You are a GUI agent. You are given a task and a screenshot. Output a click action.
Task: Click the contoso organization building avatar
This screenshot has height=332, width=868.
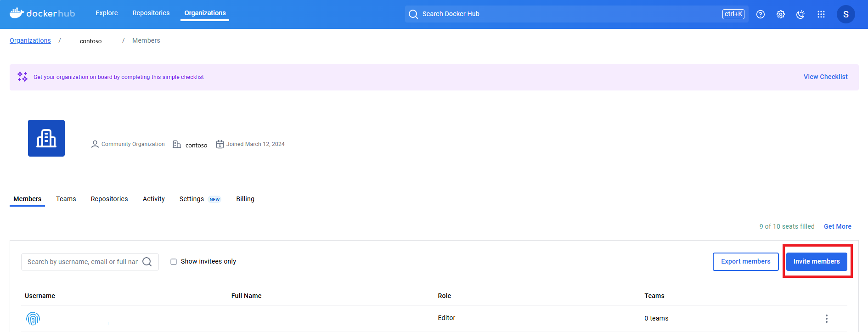click(x=46, y=138)
